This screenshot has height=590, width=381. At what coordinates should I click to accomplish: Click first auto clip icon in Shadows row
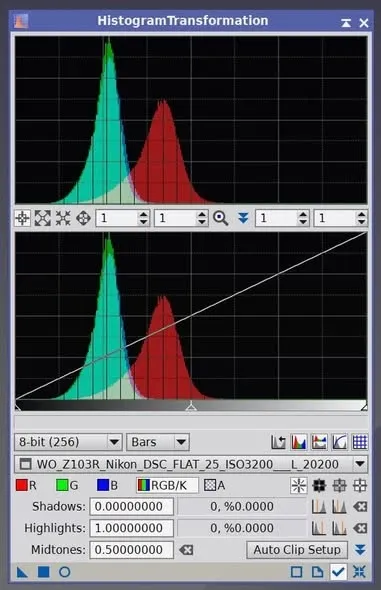pyautogui.click(x=319, y=506)
